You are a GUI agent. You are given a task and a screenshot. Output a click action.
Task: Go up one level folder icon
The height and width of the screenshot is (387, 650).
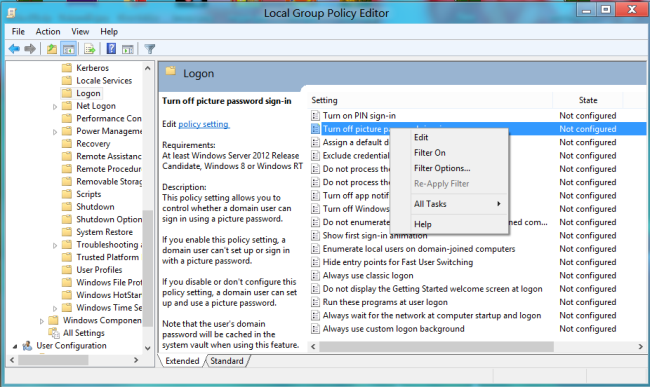tap(51, 49)
